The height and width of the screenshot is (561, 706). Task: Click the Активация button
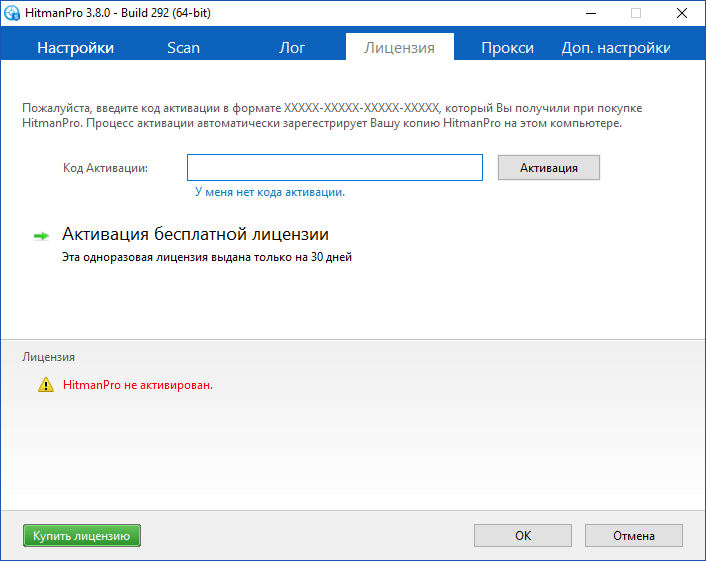point(548,167)
